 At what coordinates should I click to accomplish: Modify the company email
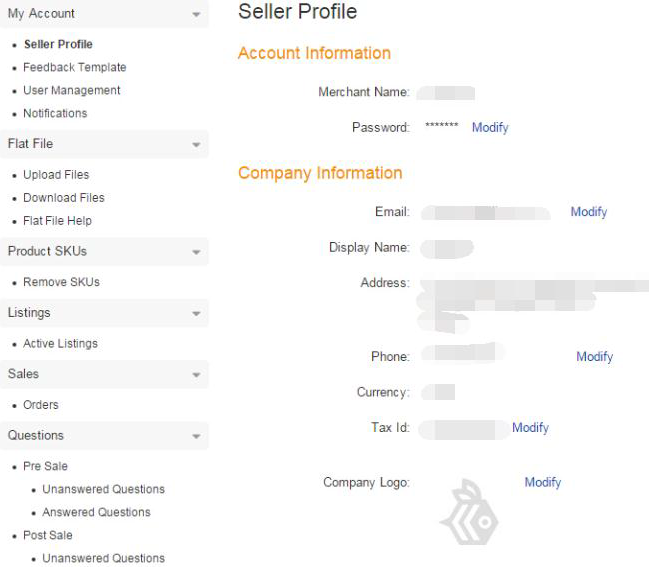(589, 212)
